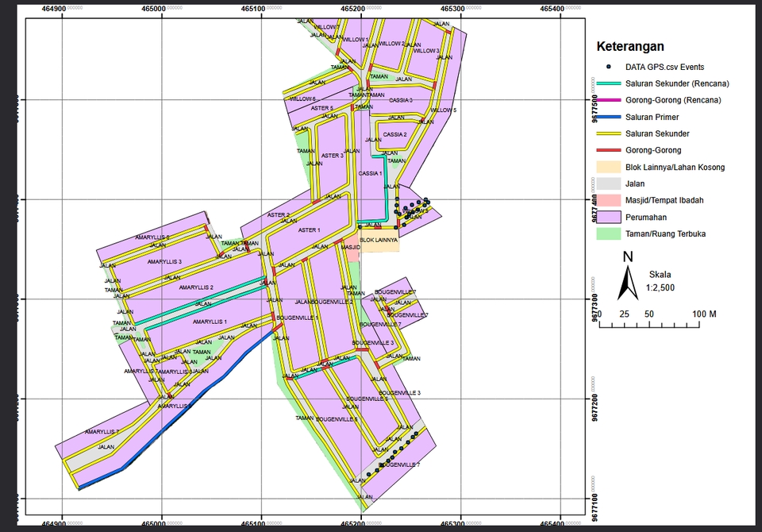This screenshot has width=762, height=532.
Task: Select the CASSIA 3 block label
Action: [x=401, y=101]
